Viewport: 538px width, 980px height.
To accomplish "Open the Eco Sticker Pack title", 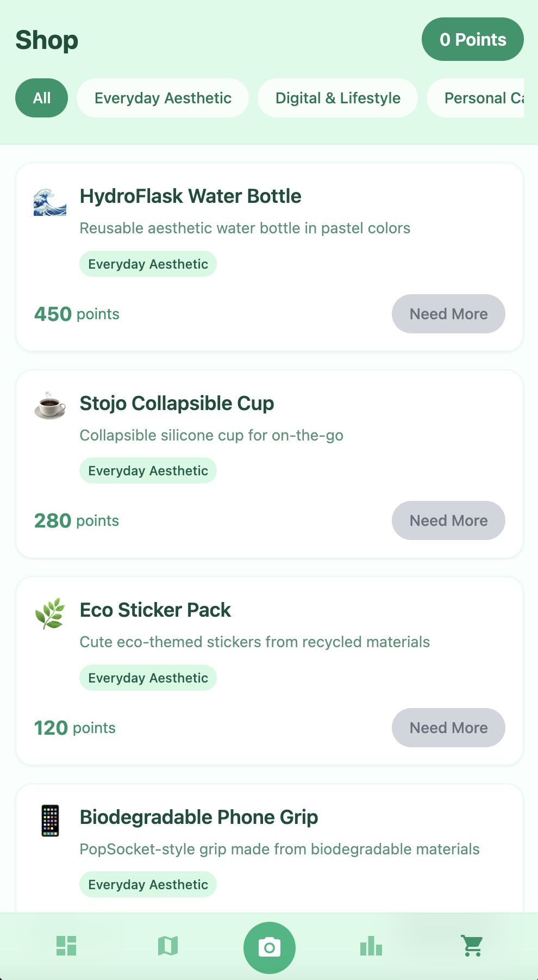I will [155, 610].
